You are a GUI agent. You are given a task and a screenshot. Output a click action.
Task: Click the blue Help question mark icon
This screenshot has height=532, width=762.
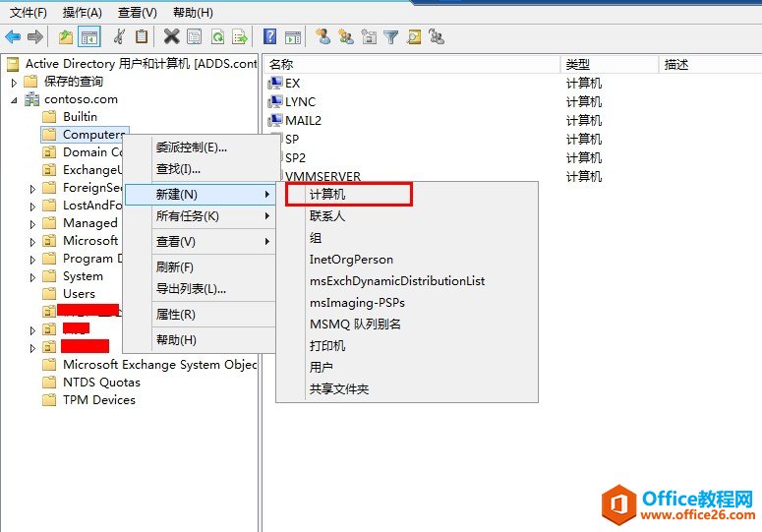[x=269, y=37]
